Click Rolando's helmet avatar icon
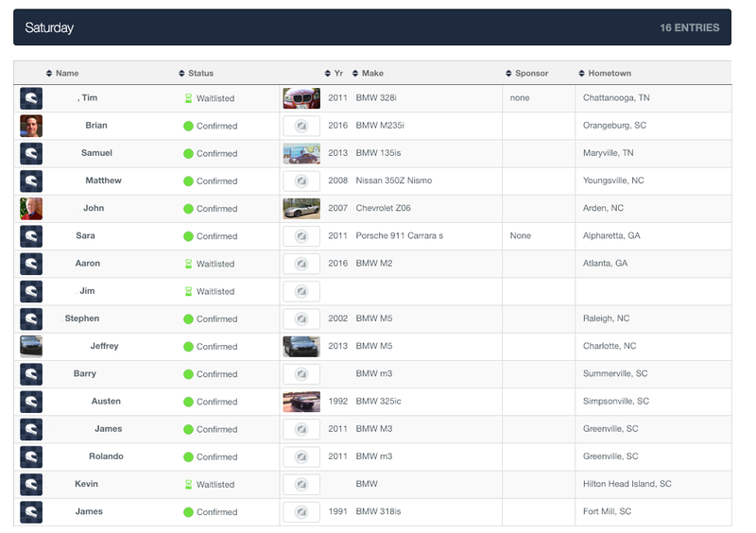The height and width of the screenshot is (533, 756). click(31, 456)
